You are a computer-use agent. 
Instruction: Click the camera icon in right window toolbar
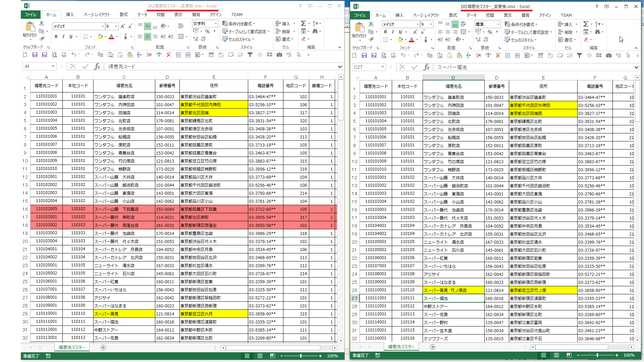pos(608,56)
